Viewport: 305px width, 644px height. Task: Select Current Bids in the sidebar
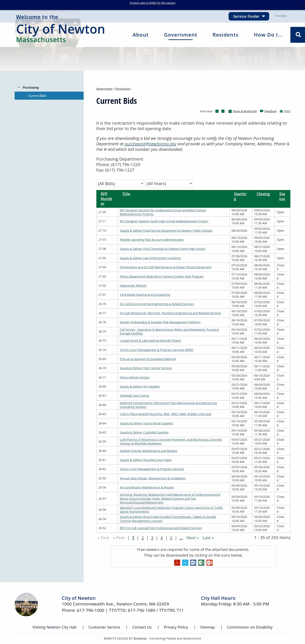(x=49, y=96)
